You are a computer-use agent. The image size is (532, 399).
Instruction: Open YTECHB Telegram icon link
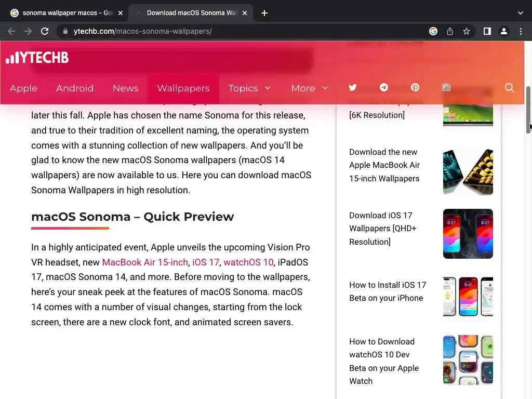click(384, 87)
